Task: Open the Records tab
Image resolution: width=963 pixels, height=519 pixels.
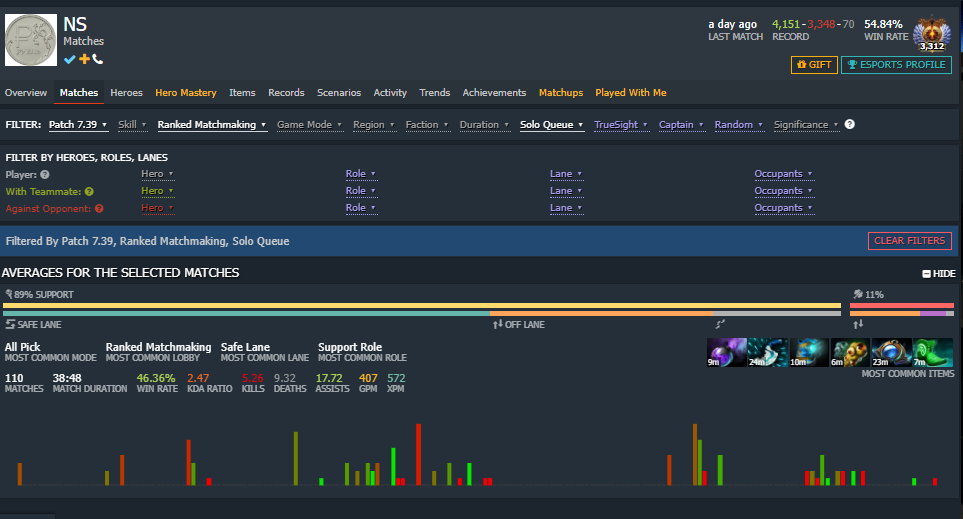Action: (x=286, y=93)
